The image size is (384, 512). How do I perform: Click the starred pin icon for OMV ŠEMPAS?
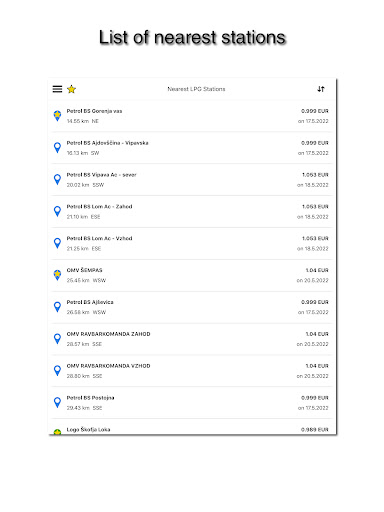pyautogui.click(x=57, y=275)
